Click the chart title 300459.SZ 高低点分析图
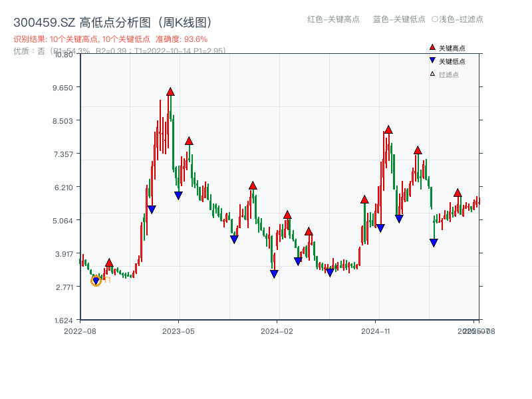 pyautogui.click(x=113, y=21)
